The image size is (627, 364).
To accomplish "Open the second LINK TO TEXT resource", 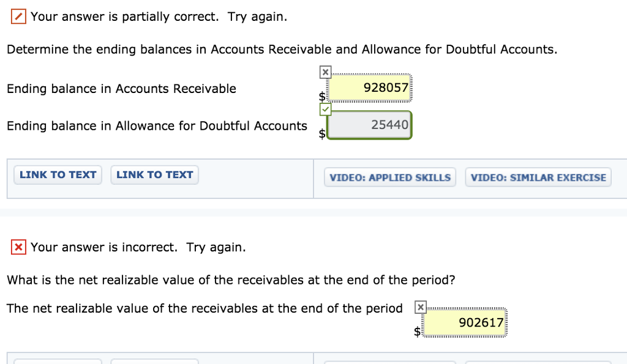I will click(x=154, y=174).
